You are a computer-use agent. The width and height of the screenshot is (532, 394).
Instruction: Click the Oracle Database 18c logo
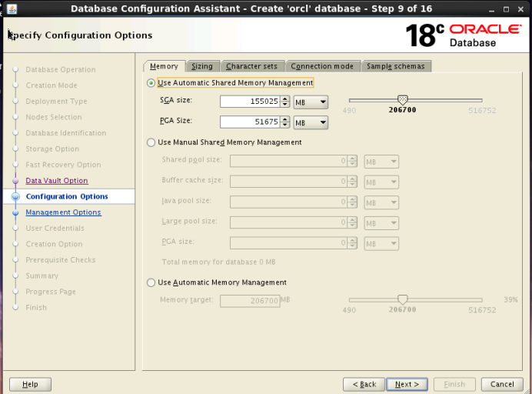point(464,35)
